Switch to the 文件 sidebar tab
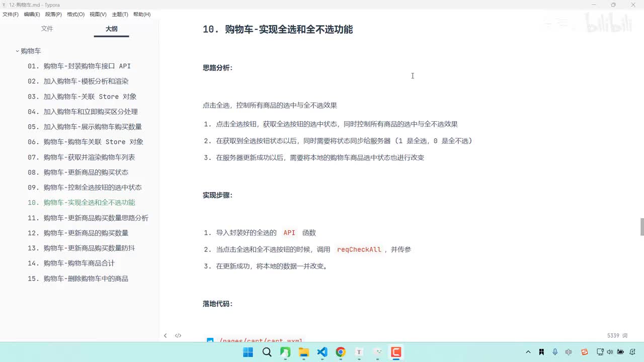The height and width of the screenshot is (362, 644). 47,29
